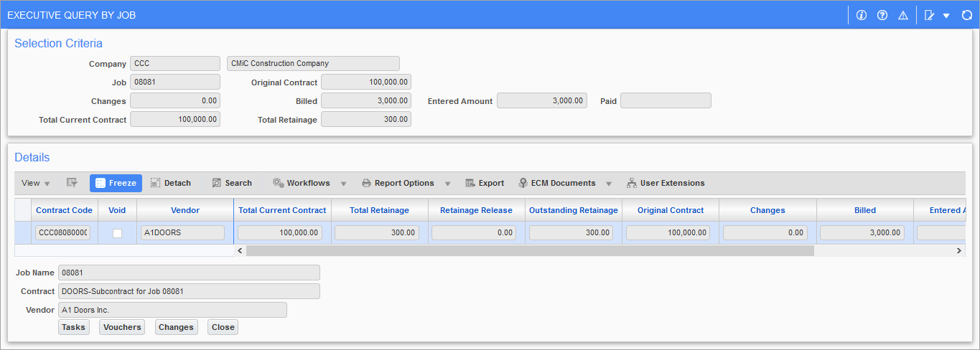Sort by Total Current Contract column header

coord(282,210)
